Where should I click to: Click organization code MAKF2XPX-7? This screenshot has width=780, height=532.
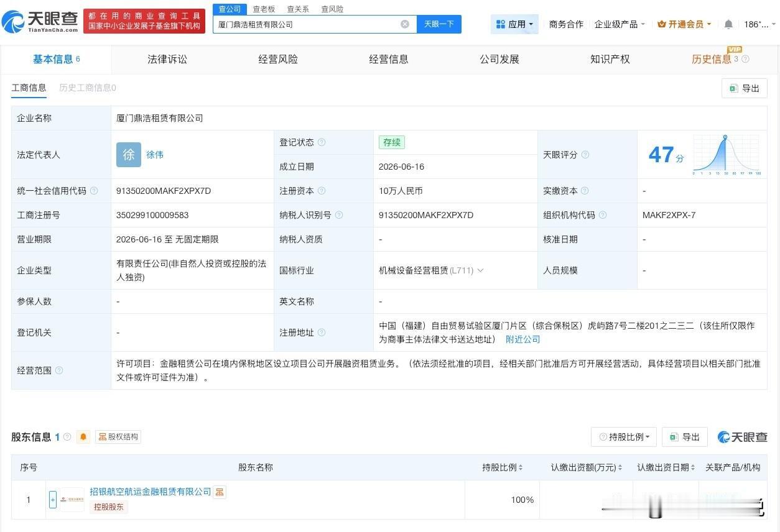[669, 215]
